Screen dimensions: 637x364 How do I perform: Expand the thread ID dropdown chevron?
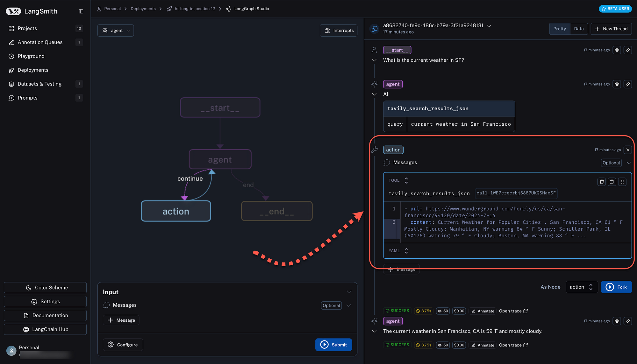pyautogui.click(x=489, y=25)
